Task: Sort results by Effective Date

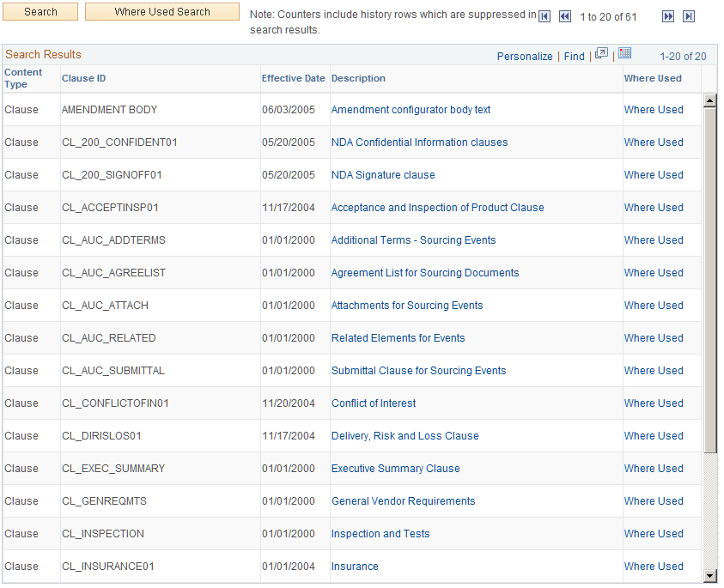Action: 294,78
